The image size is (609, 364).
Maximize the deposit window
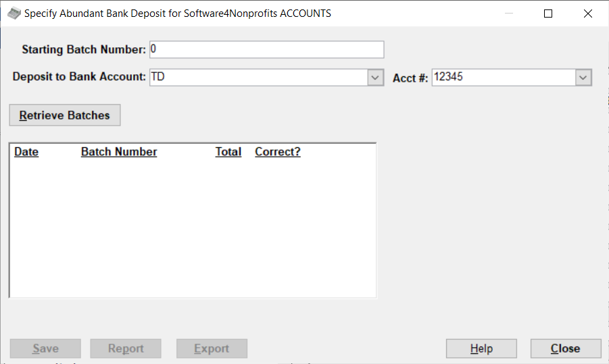pos(548,14)
